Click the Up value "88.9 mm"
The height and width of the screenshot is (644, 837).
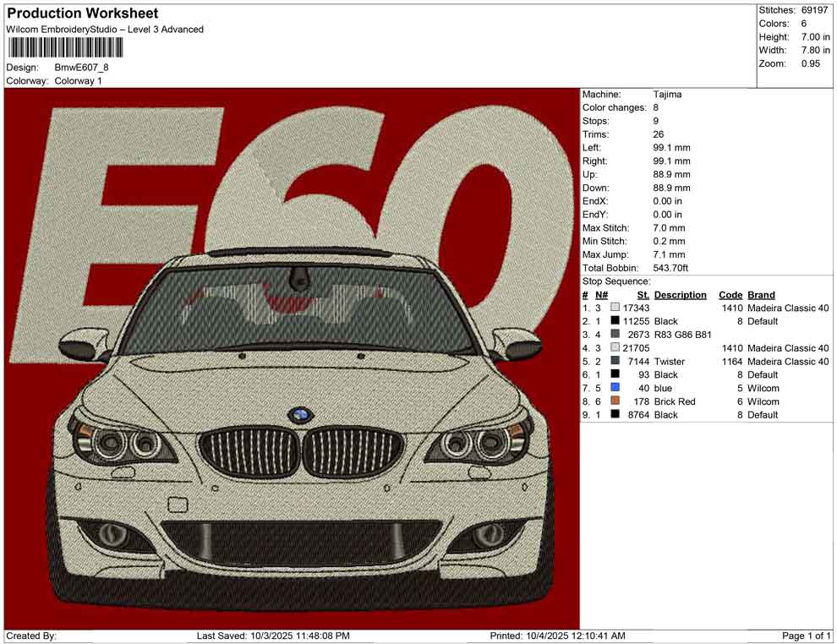671,174
